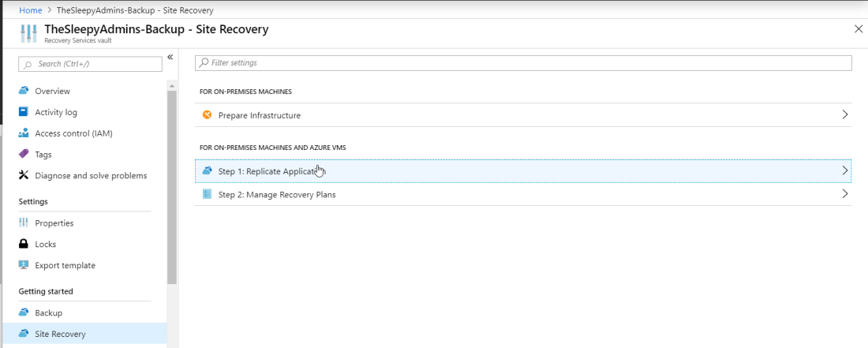Open Backup under Getting started
Screen dimensions: 868x348
[48, 313]
